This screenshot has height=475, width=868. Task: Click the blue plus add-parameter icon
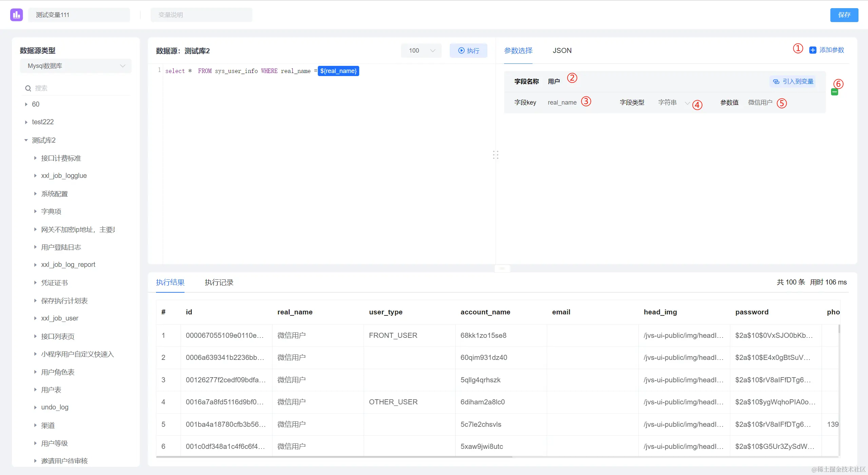coord(813,50)
